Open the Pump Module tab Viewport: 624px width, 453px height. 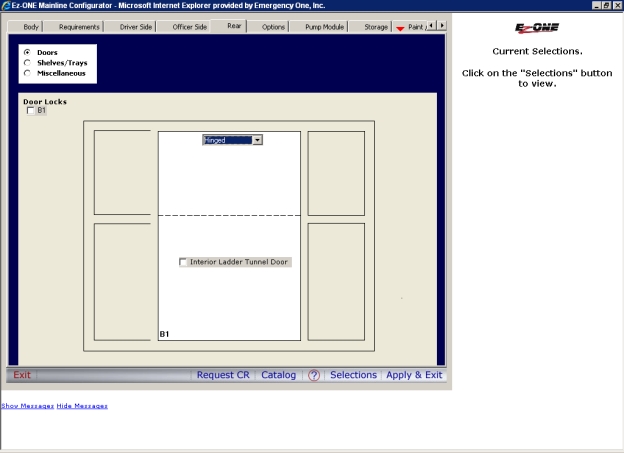[324, 27]
